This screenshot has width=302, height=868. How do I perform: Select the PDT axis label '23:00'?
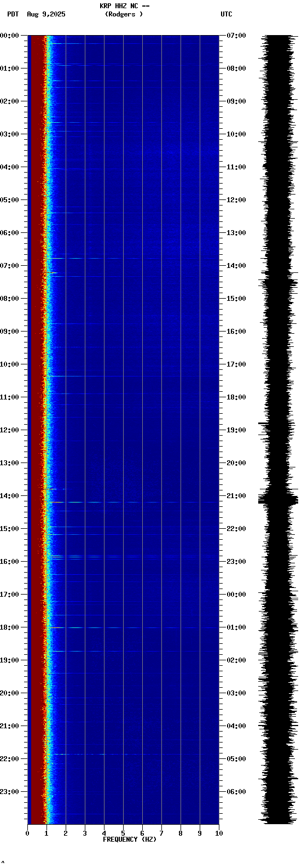pyautogui.click(x=9, y=792)
